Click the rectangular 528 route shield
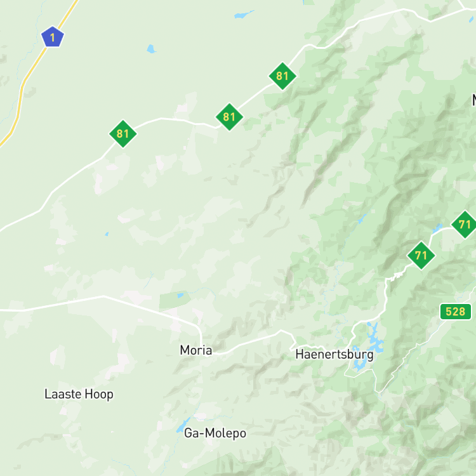476x476 pixels. click(456, 312)
